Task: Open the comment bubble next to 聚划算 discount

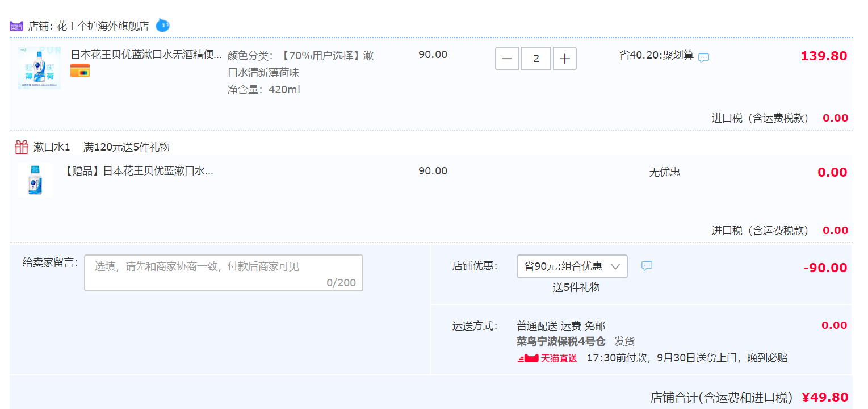Action: [703, 58]
